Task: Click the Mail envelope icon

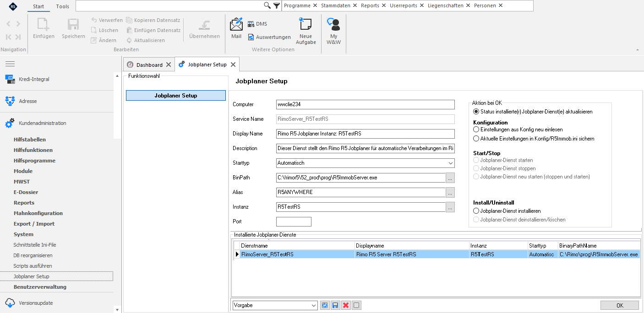Action: 236,24
